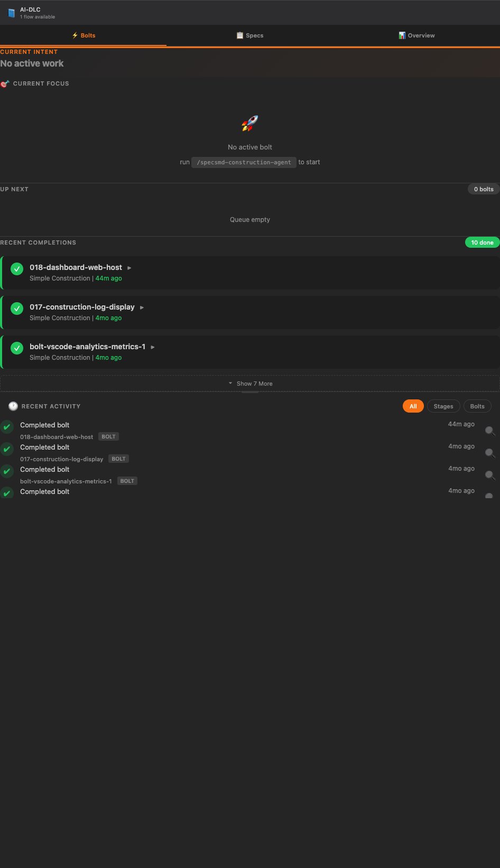Expand the 018-dashboard-web-host bolt arrow
Viewport: 500px width, 868px height.
click(129, 268)
